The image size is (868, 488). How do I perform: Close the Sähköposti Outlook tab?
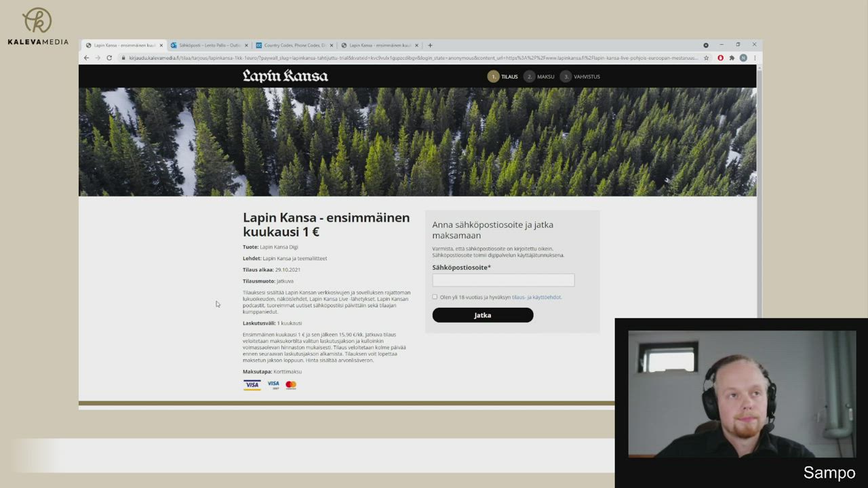246,45
